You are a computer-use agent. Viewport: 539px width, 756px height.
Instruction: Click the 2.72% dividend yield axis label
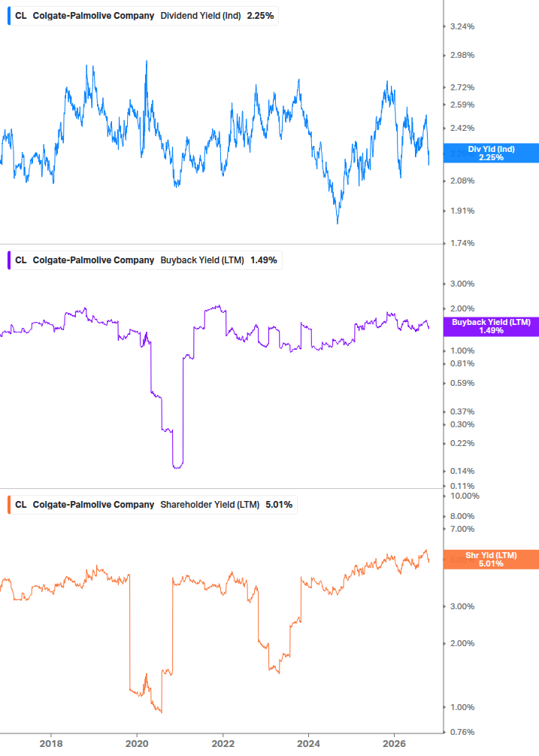tap(462, 87)
